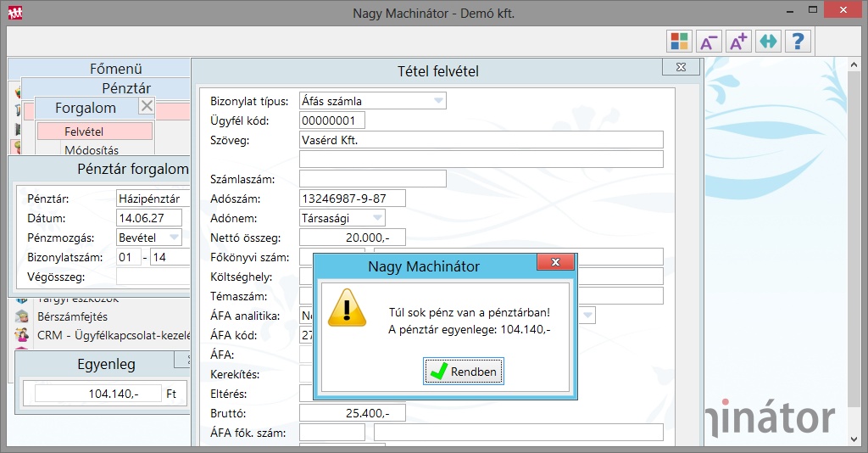Open the Pénzmozgás Bevétel dropdown
The height and width of the screenshot is (453, 868).
click(174, 238)
